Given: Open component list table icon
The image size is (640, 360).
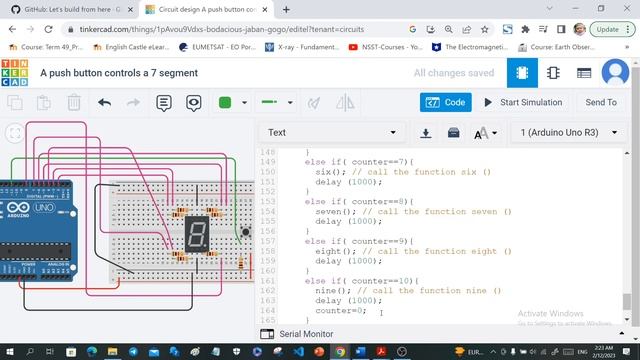Looking at the screenshot, I should 584,73.
